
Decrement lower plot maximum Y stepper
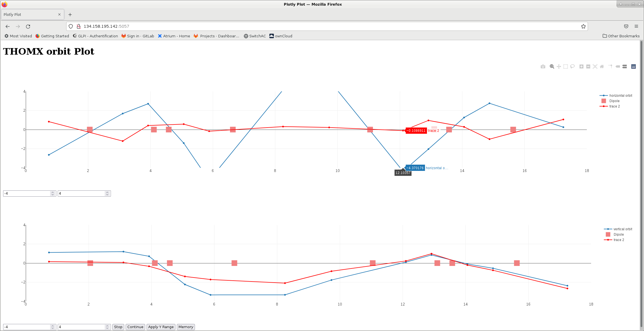point(107,328)
